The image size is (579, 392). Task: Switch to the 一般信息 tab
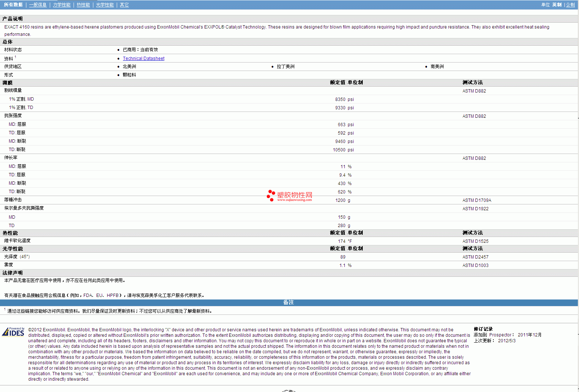(x=38, y=5)
